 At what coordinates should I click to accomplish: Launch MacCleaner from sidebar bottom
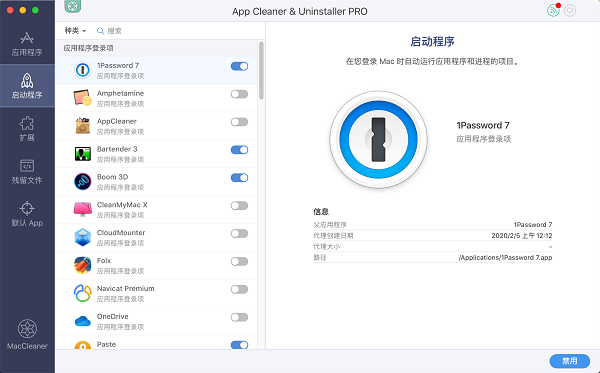[27, 335]
